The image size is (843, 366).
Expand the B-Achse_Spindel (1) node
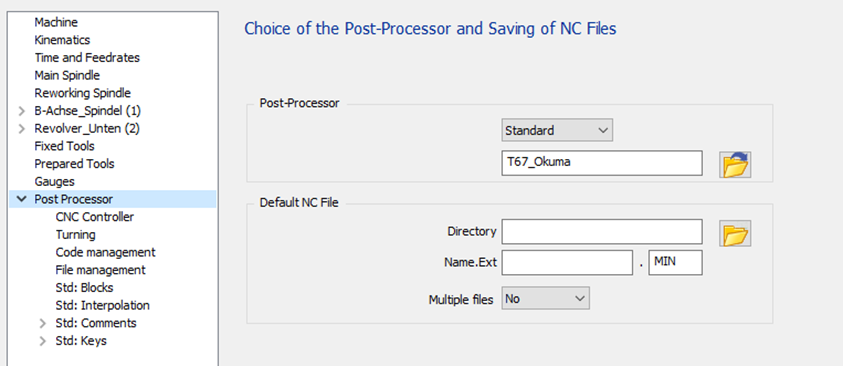22,111
